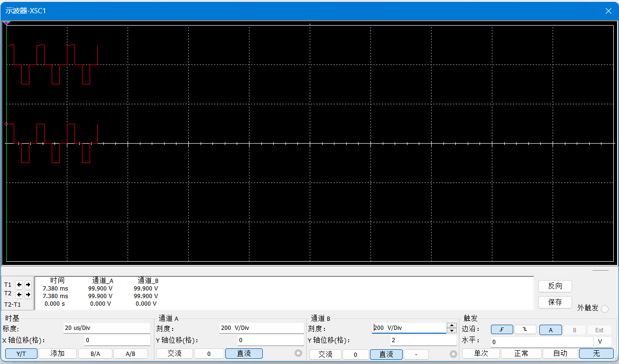Set Channel B coupling to 0 (ground)
Viewport: 619px width, 364px height.
(355, 355)
